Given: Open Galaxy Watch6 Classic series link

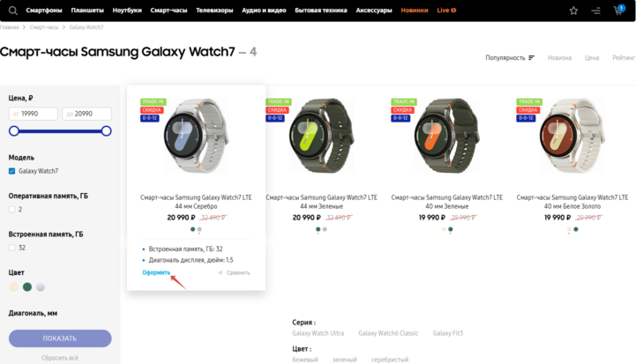Looking at the screenshot, I should click(388, 333).
